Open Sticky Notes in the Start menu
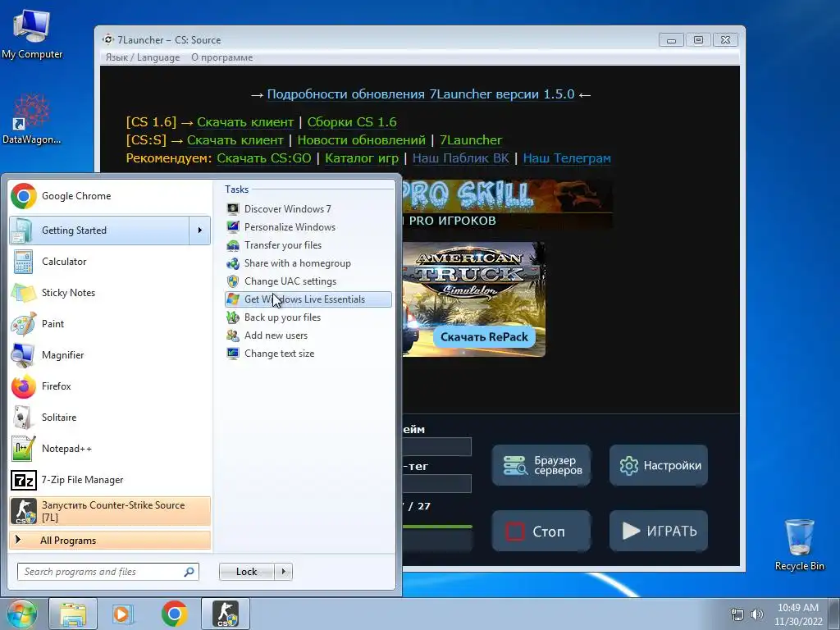Screen dimensions: 840x630 (110, 293)
